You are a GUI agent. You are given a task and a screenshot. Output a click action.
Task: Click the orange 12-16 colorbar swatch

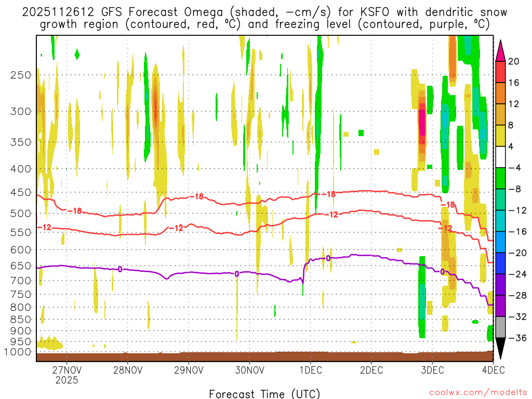[500, 94]
